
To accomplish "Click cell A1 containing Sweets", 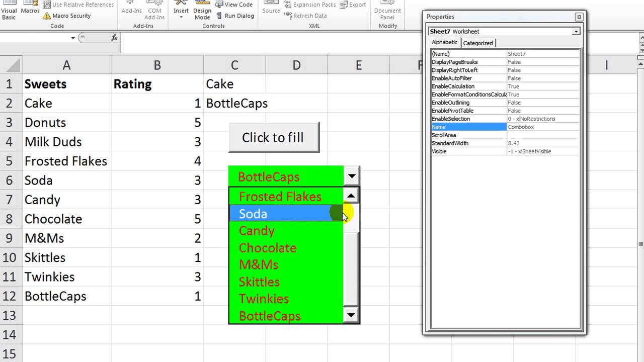I will click(x=66, y=83).
